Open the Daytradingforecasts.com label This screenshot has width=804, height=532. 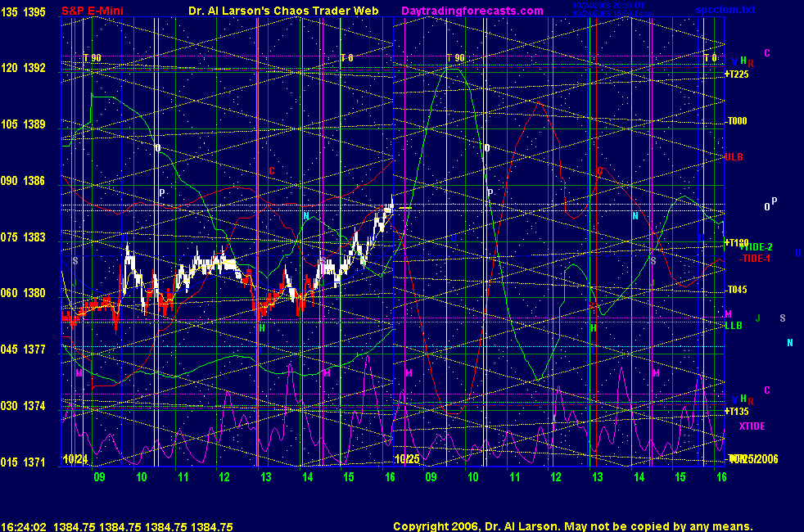click(472, 11)
